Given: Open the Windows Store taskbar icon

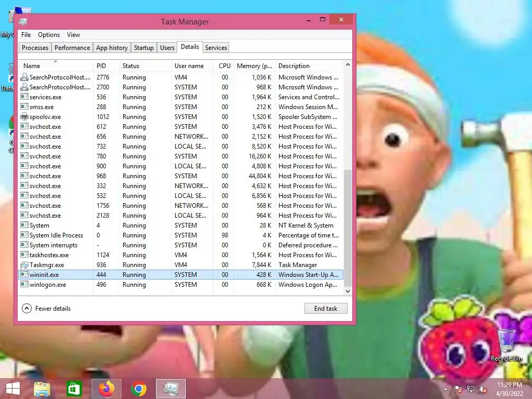Looking at the screenshot, I should coord(74,389).
